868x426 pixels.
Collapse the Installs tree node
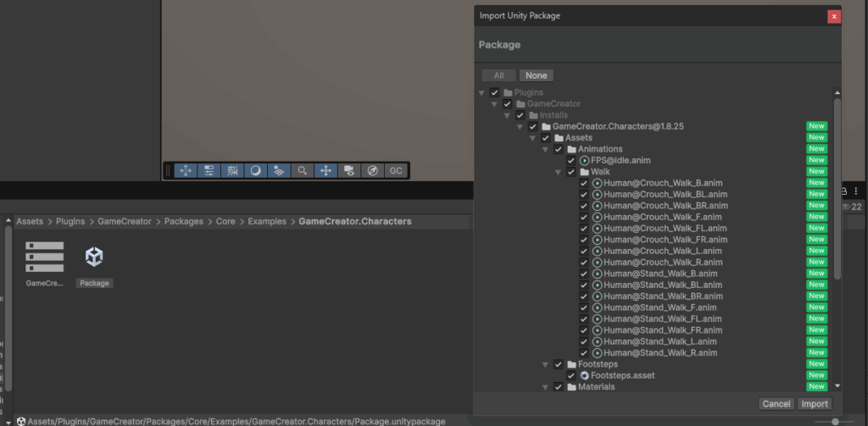507,116
